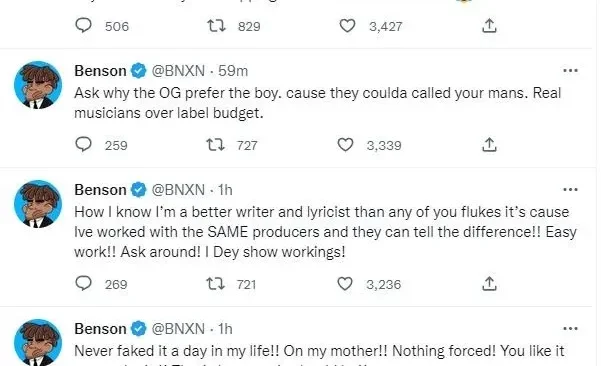Reply to the top tweet with 506 comments

click(x=83, y=26)
